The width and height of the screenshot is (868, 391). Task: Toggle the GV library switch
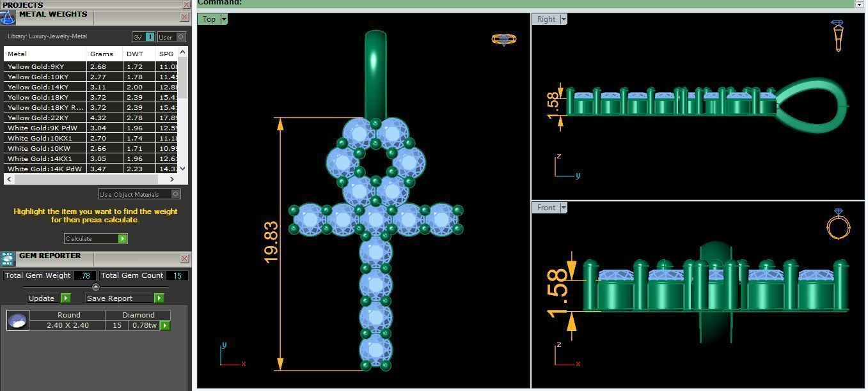point(143,37)
